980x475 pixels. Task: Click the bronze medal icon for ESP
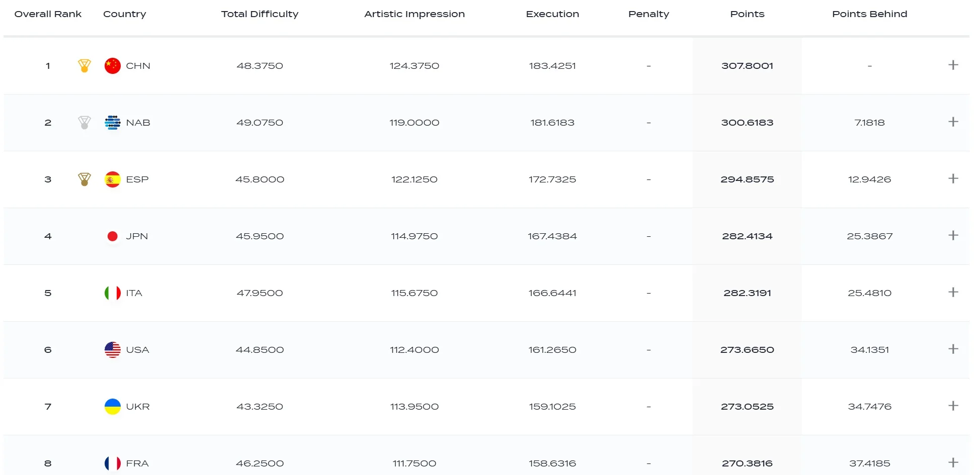(x=85, y=179)
